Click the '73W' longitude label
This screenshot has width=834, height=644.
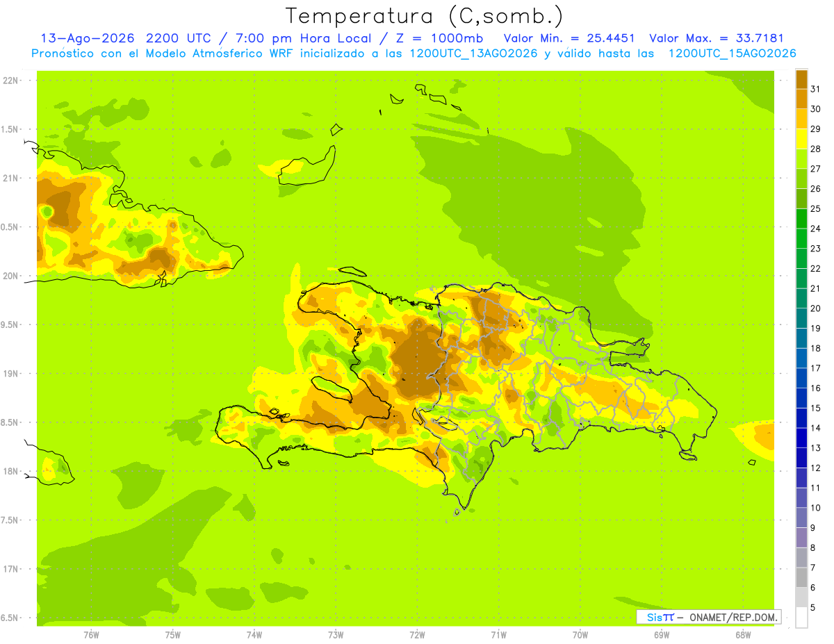(x=336, y=634)
